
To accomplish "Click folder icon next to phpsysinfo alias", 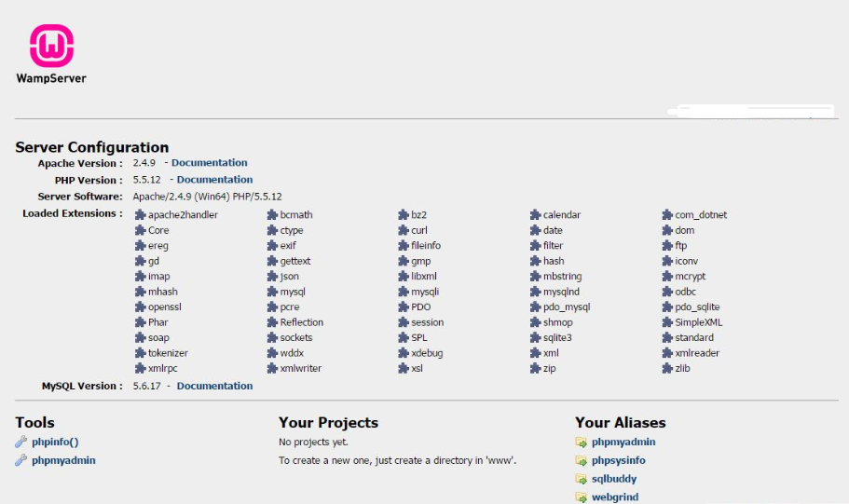I will pyautogui.click(x=581, y=461).
